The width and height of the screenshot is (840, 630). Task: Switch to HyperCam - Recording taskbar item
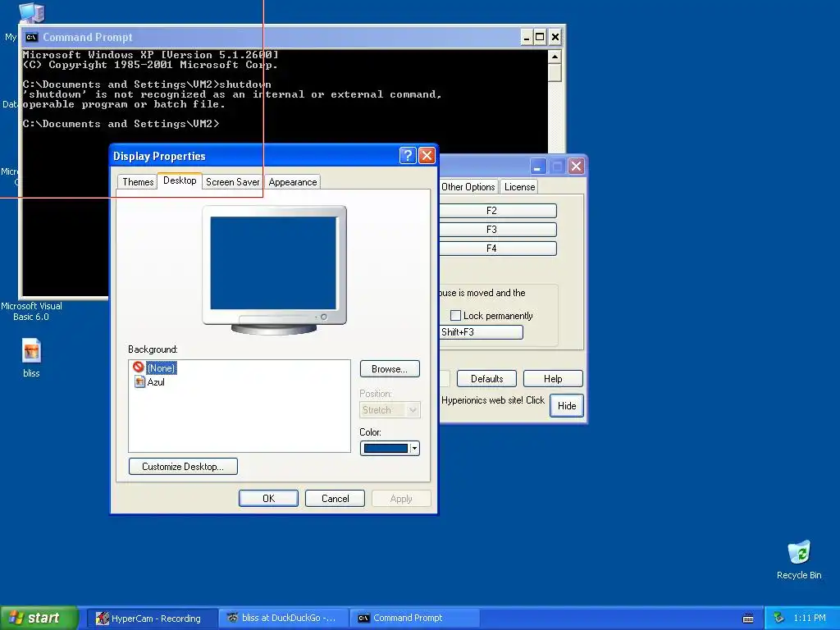tap(152, 619)
